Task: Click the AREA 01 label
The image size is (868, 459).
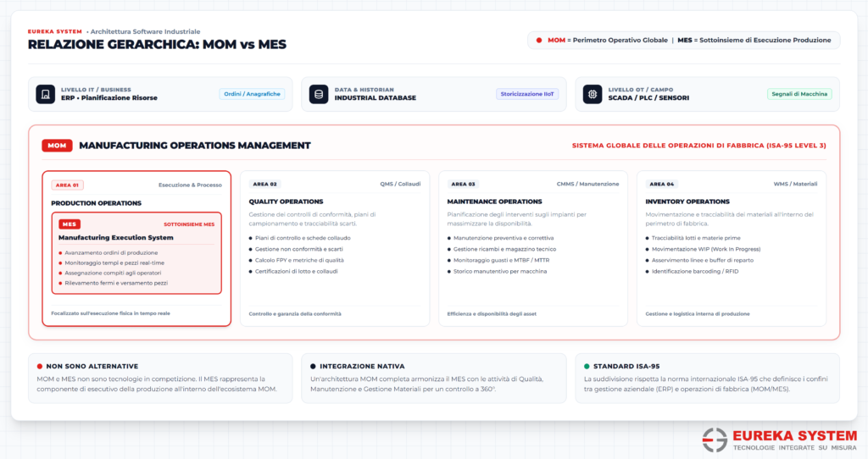Action: pos(67,185)
